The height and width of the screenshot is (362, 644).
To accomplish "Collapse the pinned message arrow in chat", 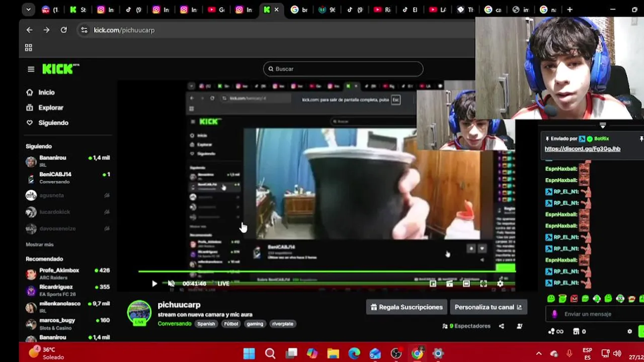I will point(603,126).
